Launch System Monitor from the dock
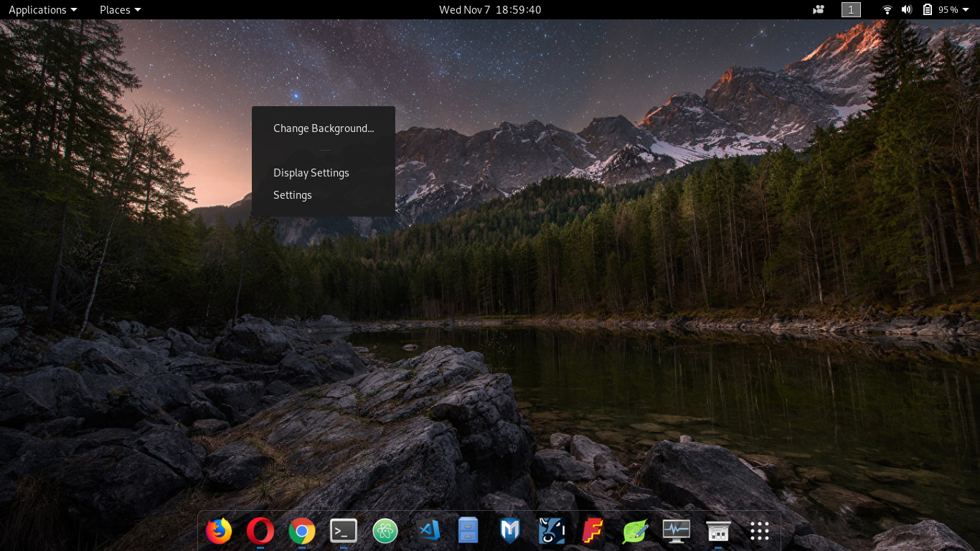This screenshot has height=551, width=980. (676, 531)
